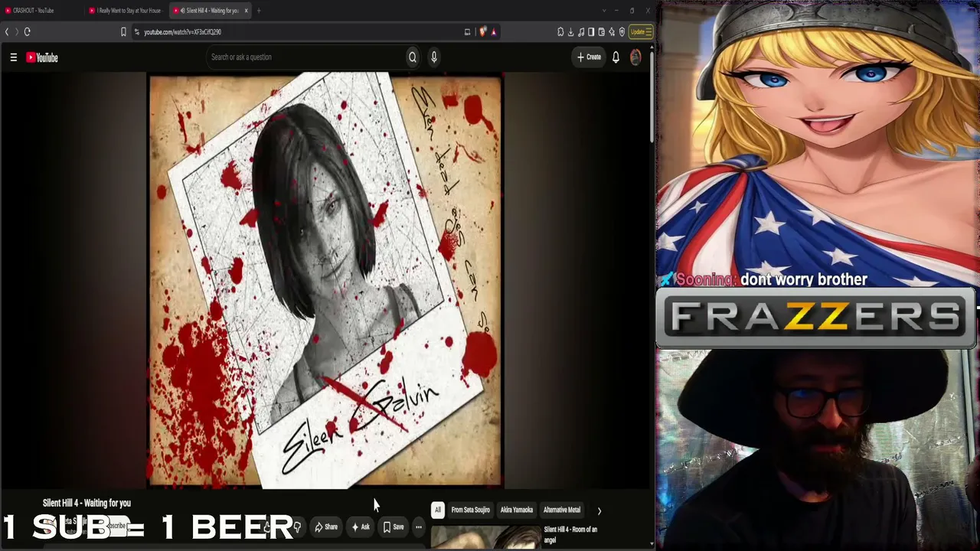Click the Create button
980x551 pixels.
pos(589,57)
